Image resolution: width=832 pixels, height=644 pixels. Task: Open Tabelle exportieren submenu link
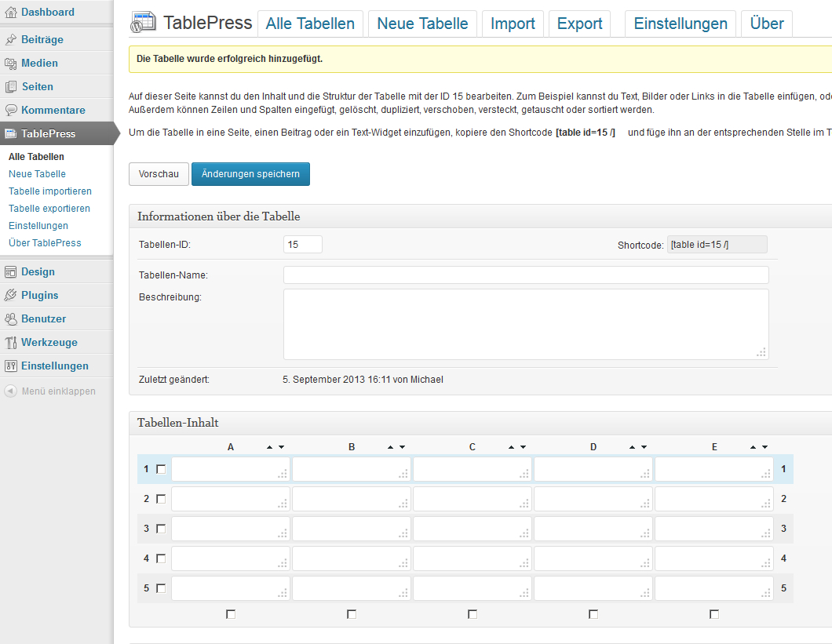(49, 209)
